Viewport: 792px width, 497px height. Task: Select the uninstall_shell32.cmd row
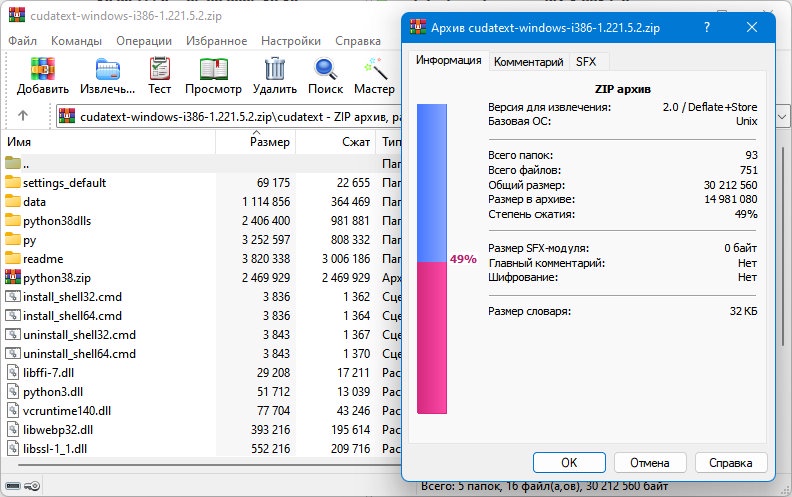(202, 334)
